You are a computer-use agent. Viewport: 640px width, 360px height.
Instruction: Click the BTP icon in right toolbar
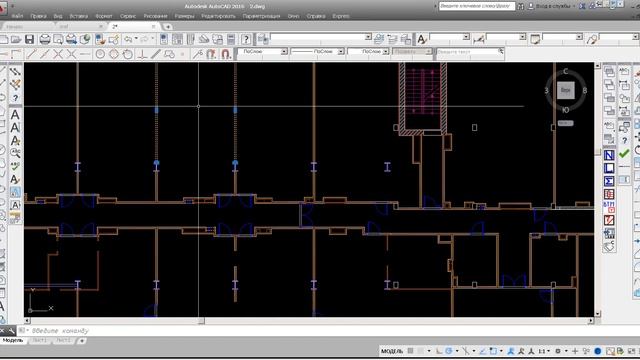609,207
